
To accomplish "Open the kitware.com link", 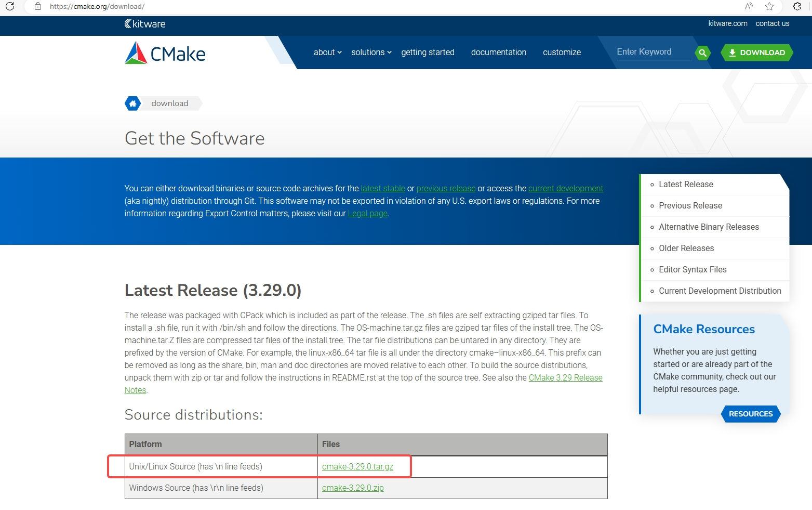I will (727, 23).
